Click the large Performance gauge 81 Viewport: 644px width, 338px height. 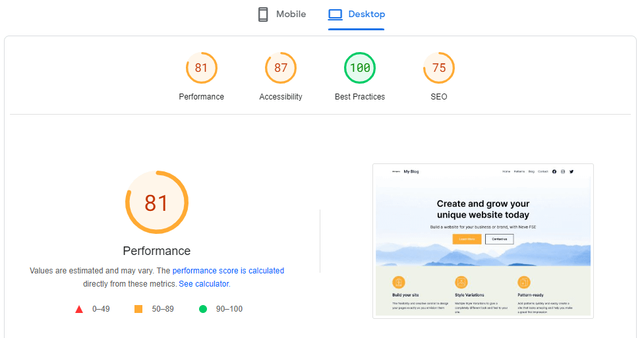156,202
